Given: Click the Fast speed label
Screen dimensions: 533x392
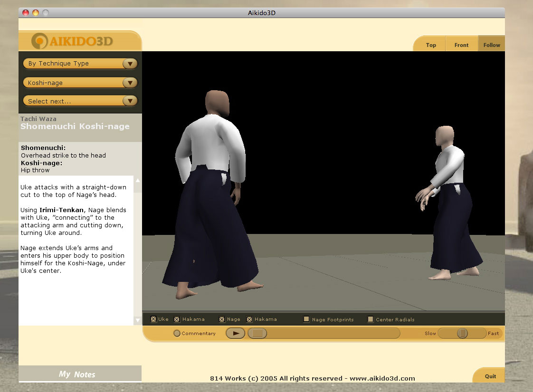Looking at the screenshot, I should (493, 333).
